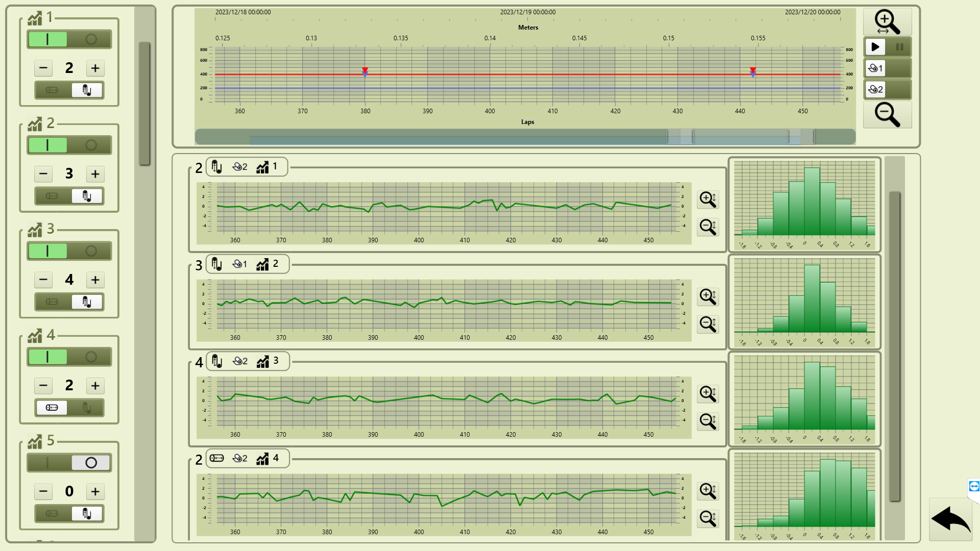Select the spool 2 icon button

[x=876, y=89]
